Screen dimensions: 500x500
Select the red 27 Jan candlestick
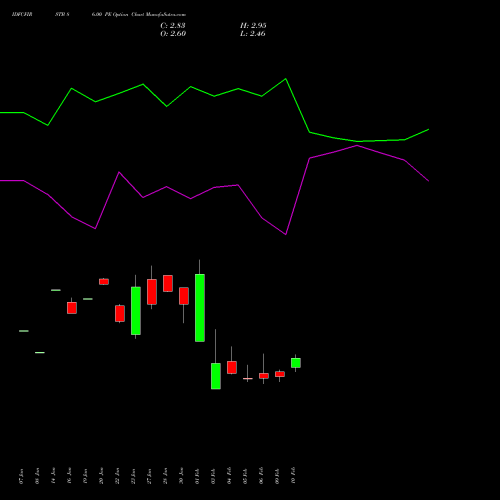(x=152, y=292)
